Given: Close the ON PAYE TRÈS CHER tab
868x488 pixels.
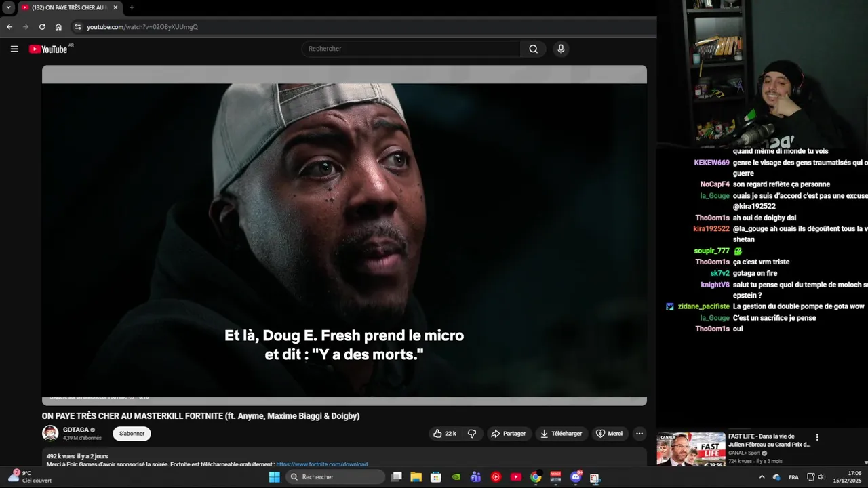Looking at the screenshot, I should [x=116, y=7].
